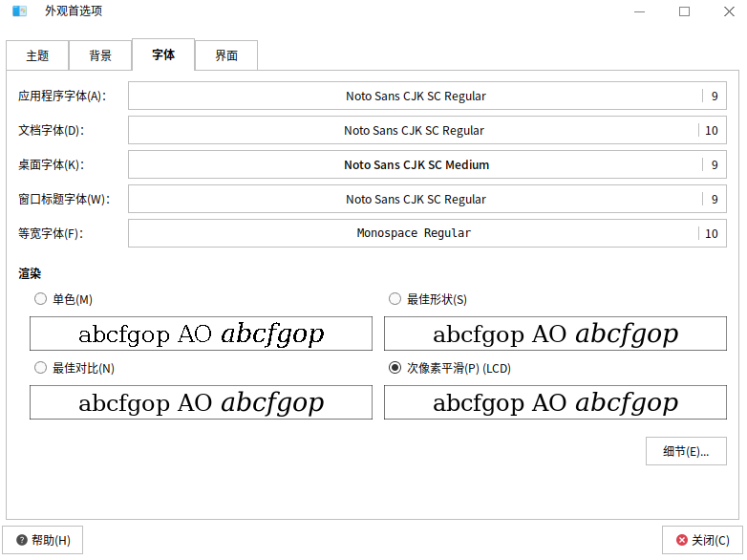
Task: Select the 最佳形状 rendering radio button
Action: [x=395, y=299]
